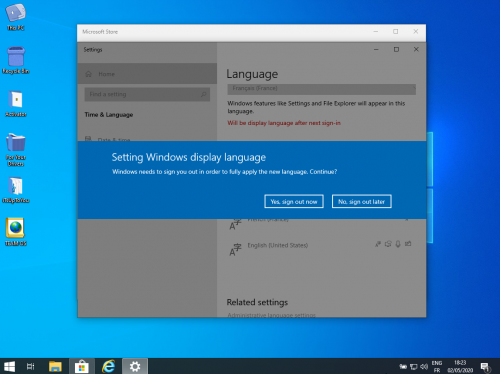Screen dimensions: 500x374
Task: Open Activator desktop shortcut
Action: tap(16, 103)
